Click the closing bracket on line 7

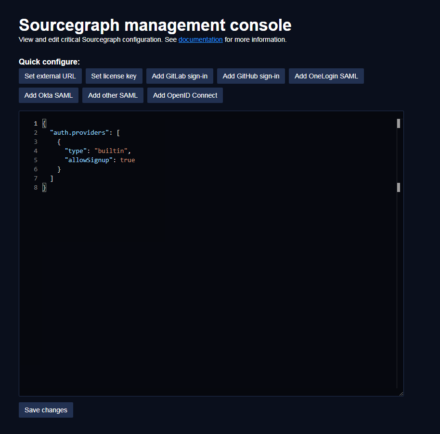(x=52, y=179)
